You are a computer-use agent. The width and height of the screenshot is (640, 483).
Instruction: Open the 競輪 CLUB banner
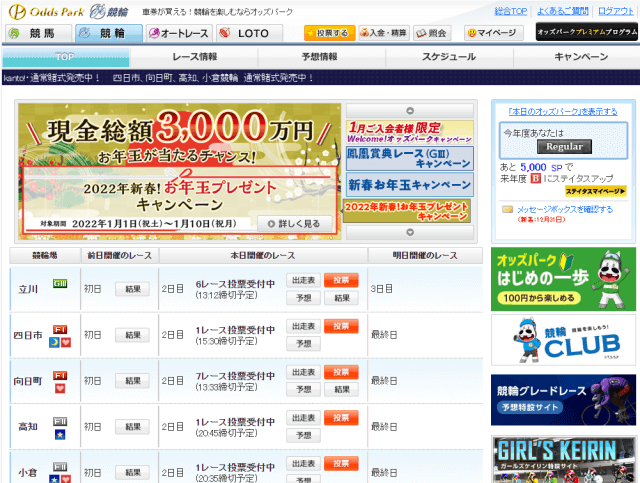563,340
